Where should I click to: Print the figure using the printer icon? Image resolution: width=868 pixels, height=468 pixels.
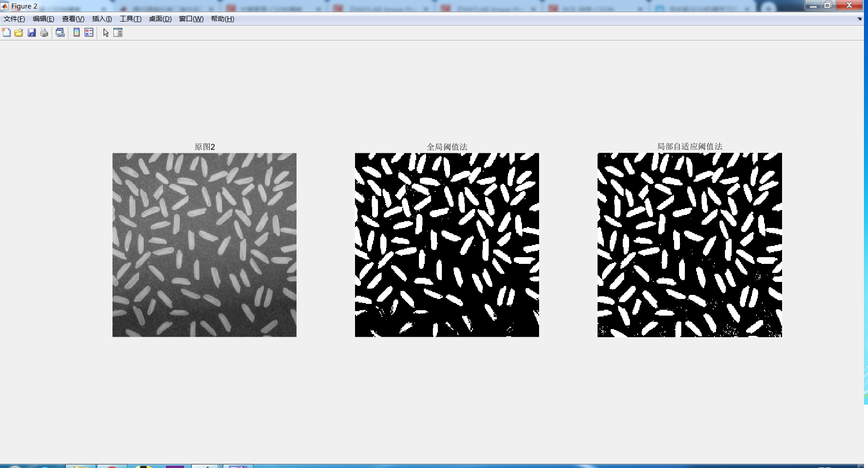(x=44, y=32)
